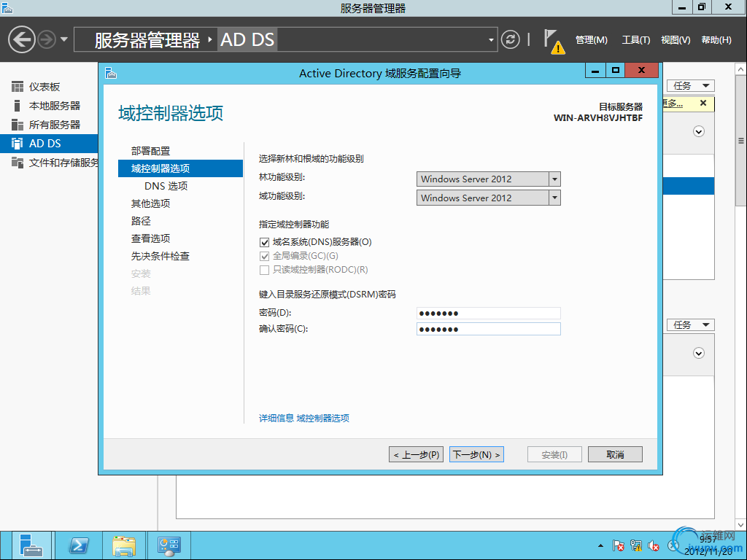This screenshot has width=747, height=560.
Task: Go to 路径 wizard step
Action: 141,221
